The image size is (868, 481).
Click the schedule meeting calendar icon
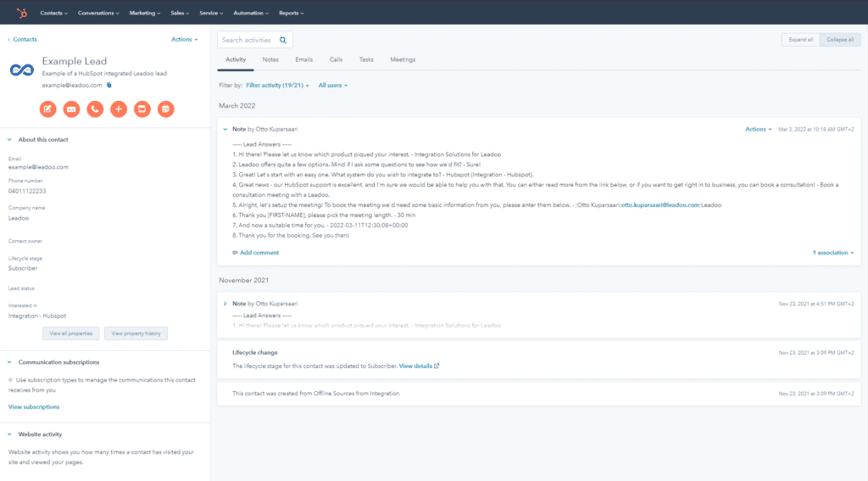point(165,109)
